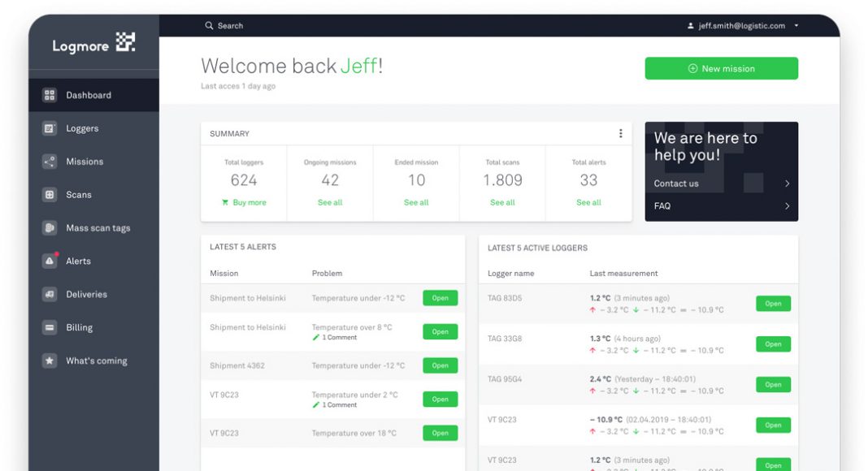The image size is (868, 471).
Task: Click the Logger name column header
Action: pos(511,273)
